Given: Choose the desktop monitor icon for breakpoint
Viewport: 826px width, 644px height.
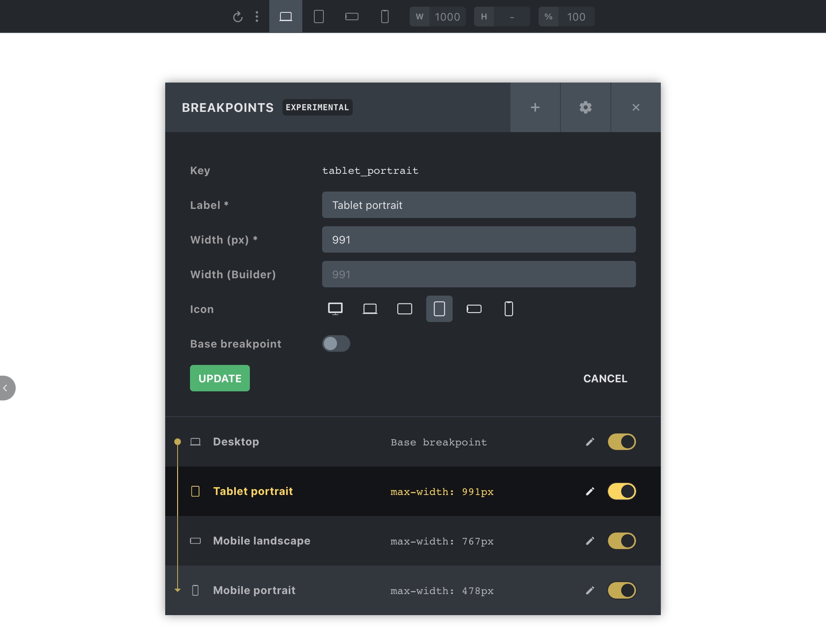Looking at the screenshot, I should point(335,309).
